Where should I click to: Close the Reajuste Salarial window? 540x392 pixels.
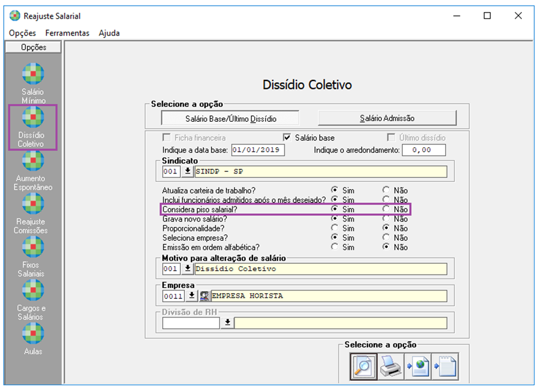[519, 16]
